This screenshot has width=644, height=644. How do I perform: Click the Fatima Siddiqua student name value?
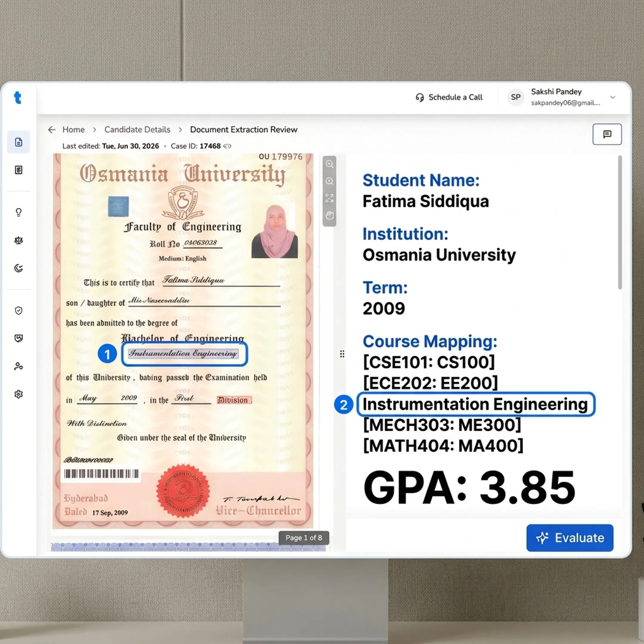point(426,201)
